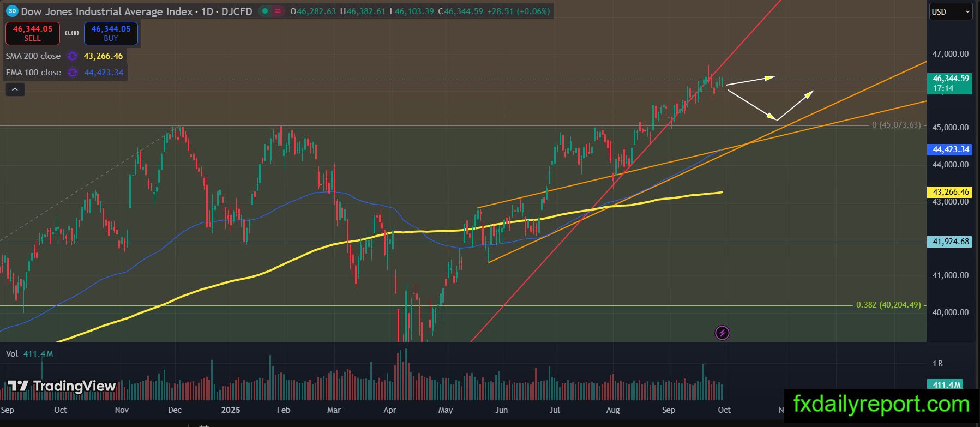
Task: Click the pink approximate-data indicator icon
Action: tap(278, 11)
